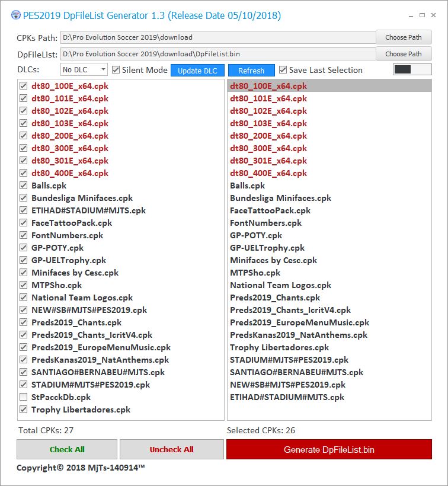Viewport: 448px width, 486px height.
Task: Click the Selected CPKs: 26 label
Action: [x=261, y=430]
